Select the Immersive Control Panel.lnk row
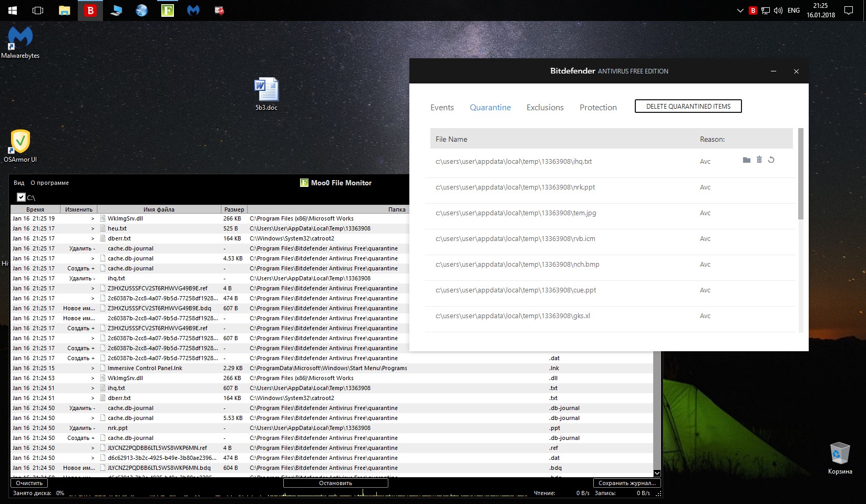 coord(332,368)
